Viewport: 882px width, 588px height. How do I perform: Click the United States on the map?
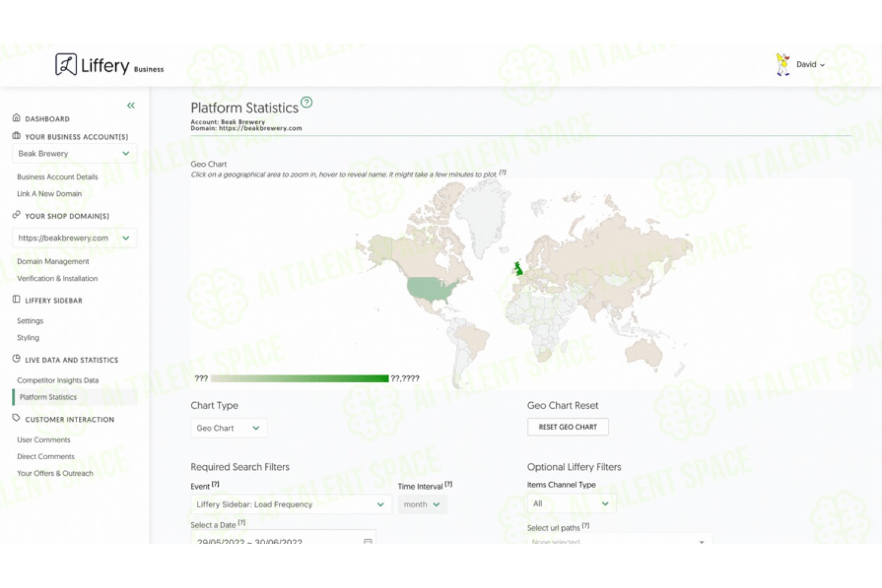click(x=430, y=288)
